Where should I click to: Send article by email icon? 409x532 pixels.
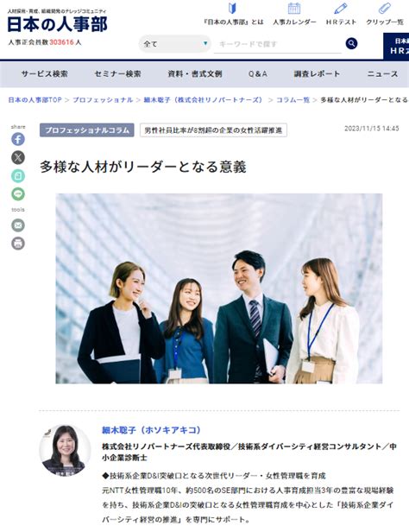pos(18,225)
